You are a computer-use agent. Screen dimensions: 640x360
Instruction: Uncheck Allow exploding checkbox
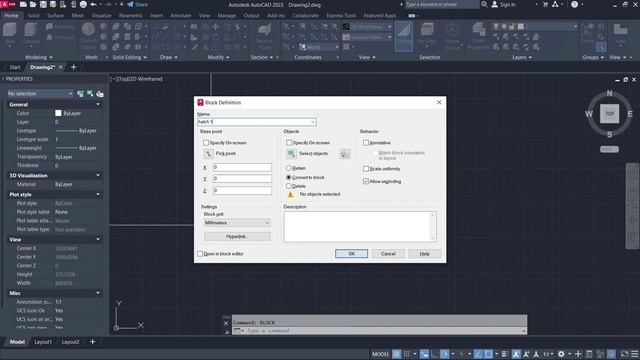[366, 181]
